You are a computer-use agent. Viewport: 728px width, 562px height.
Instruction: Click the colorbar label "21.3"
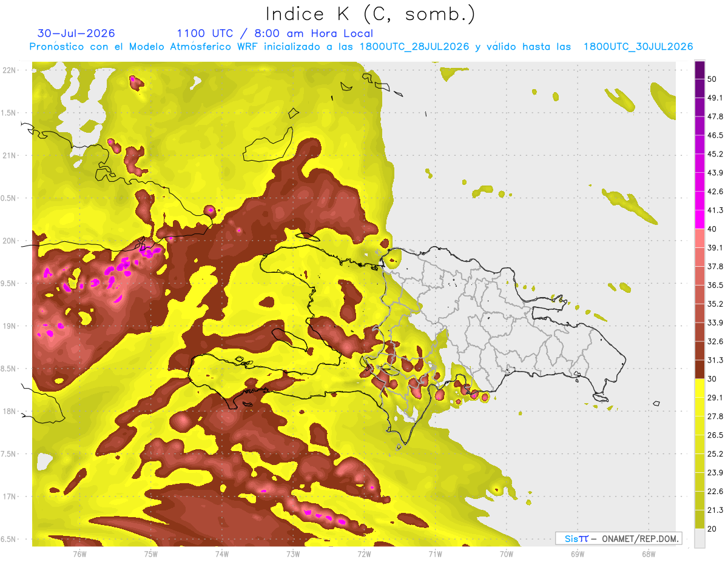(x=715, y=510)
